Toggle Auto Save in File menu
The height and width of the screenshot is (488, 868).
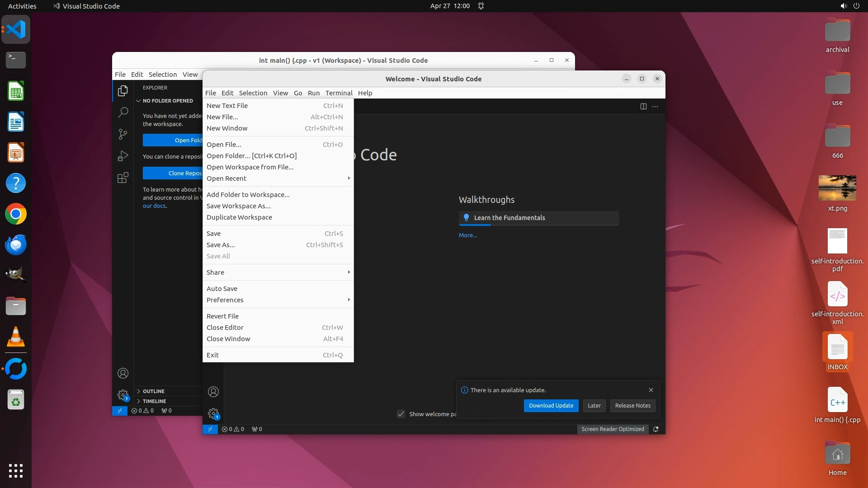click(222, 288)
